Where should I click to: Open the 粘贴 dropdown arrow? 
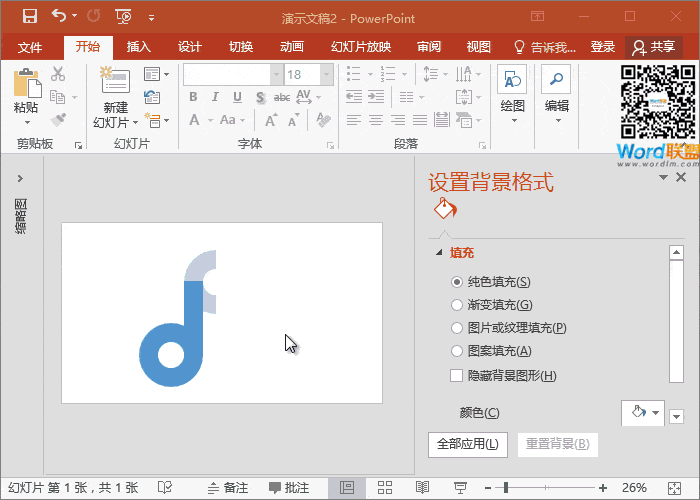click(x=27, y=122)
